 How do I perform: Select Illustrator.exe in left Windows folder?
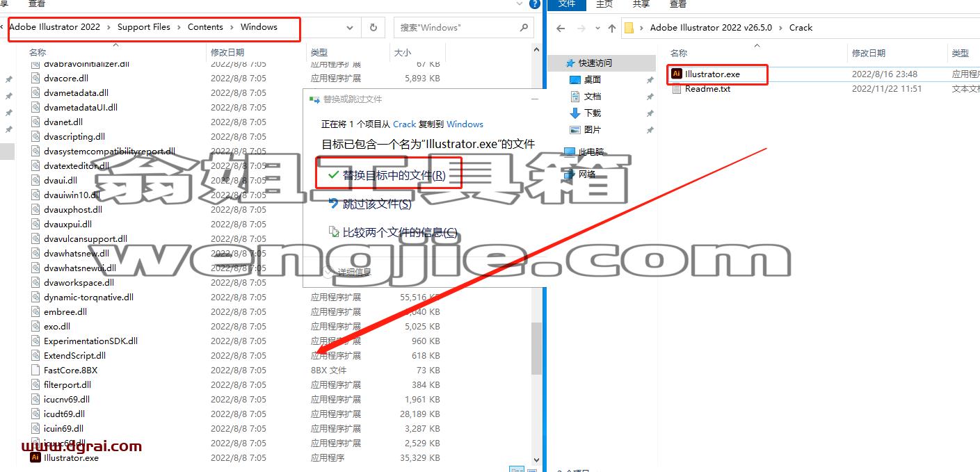[x=71, y=458]
